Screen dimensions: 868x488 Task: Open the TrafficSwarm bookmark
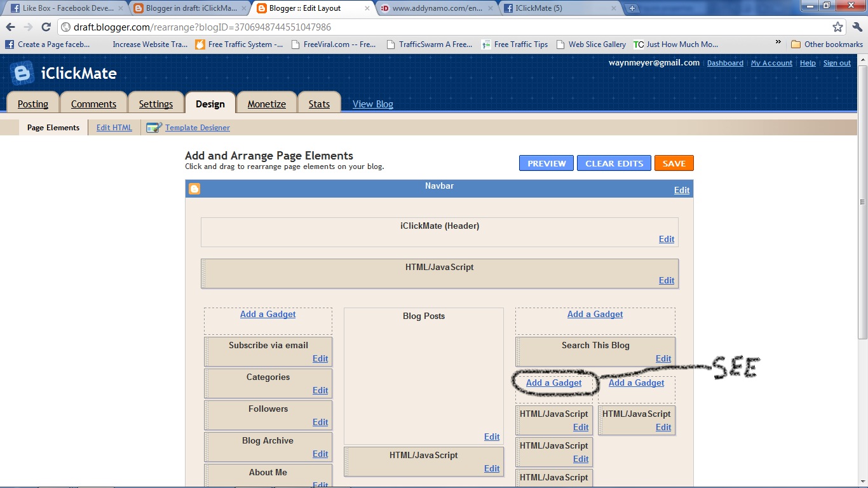[429, 44]
